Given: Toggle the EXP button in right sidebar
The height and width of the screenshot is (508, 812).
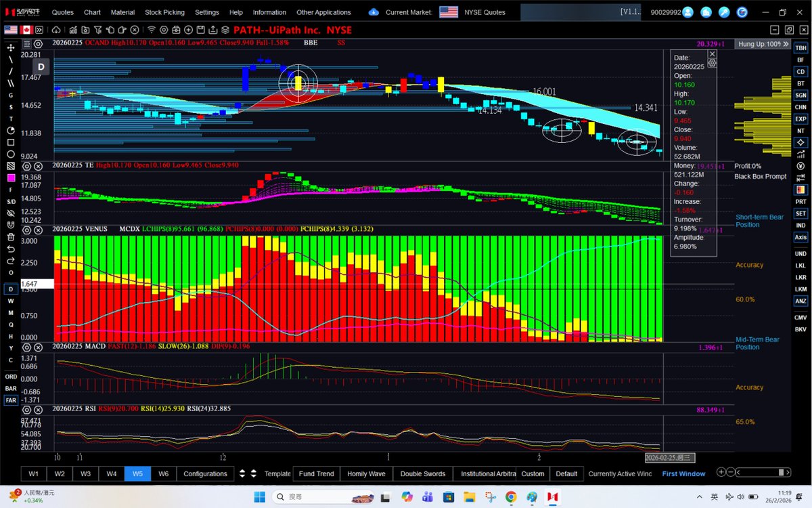Looking at the screenshot, I should point(800,119).
